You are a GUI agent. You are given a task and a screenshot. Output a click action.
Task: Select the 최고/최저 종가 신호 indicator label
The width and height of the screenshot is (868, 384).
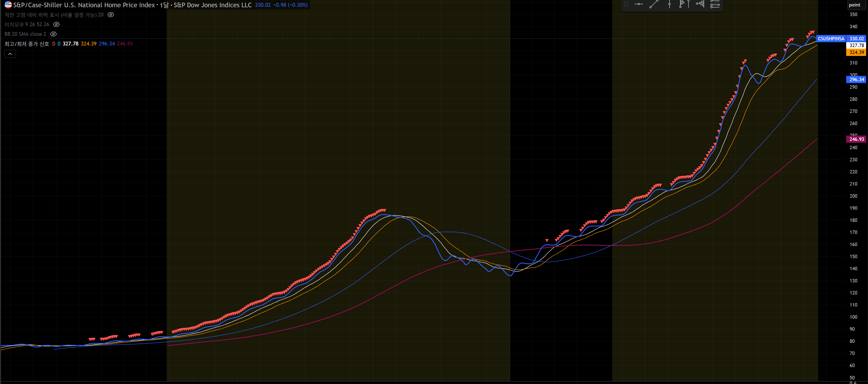pyautogui.click(x=27, y=44)
